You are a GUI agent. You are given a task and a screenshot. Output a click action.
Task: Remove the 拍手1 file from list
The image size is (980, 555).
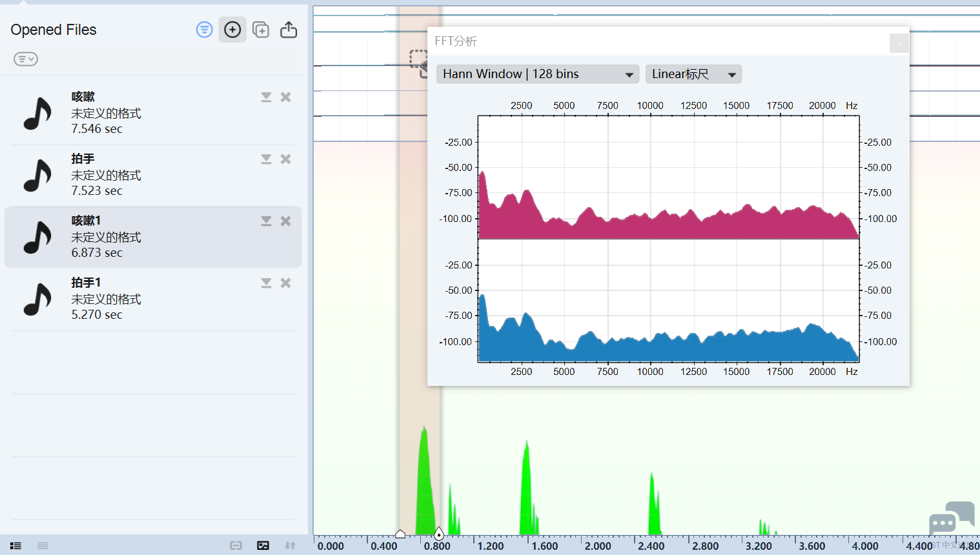click(285, 283)
